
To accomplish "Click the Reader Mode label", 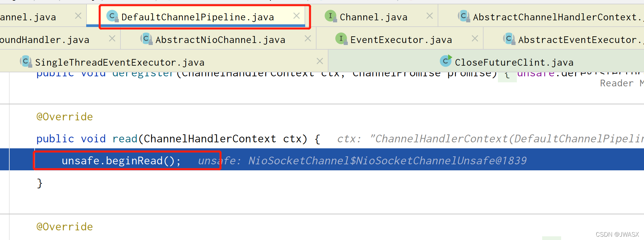I will (x=621, y=83).
